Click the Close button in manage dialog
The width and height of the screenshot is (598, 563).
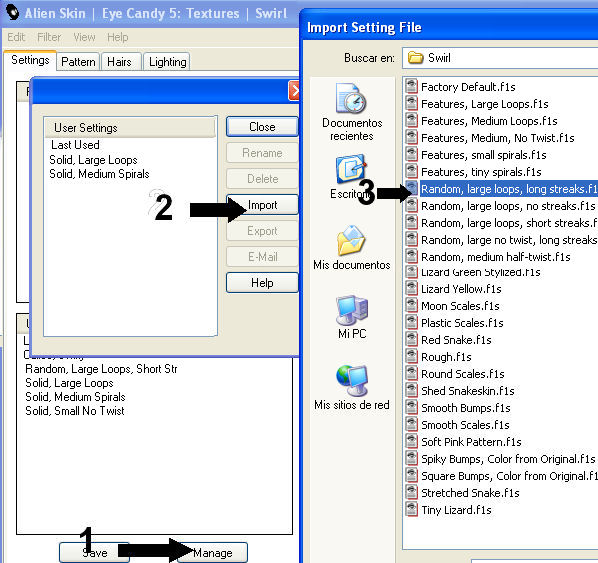coord(262,126)
